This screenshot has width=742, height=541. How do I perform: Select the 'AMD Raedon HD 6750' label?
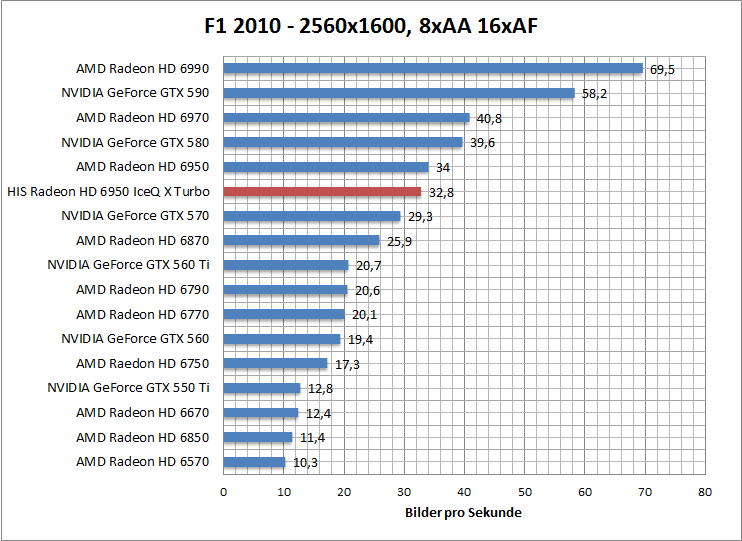pyautogui.click(x=142, y=364)
